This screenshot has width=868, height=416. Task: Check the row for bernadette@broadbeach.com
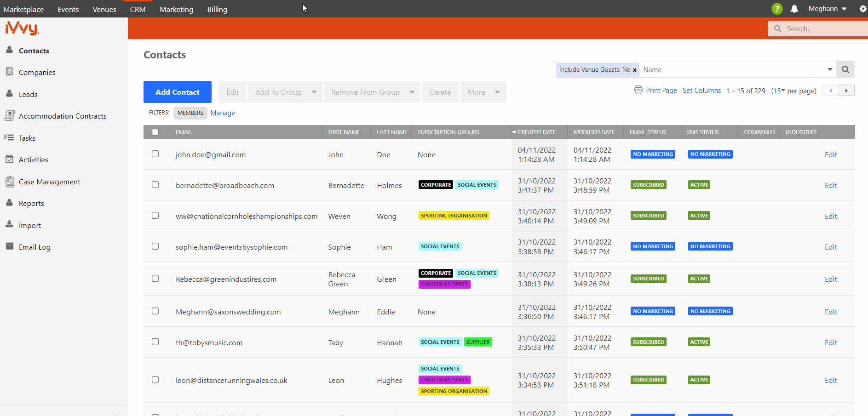pyautogui.click(x=155, y=185)
